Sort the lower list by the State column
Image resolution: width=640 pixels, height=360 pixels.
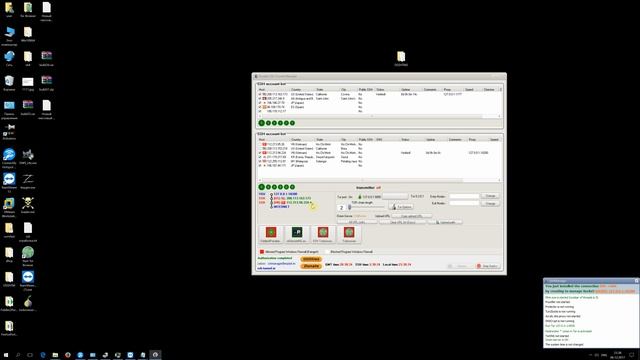(x=327, y=140)
